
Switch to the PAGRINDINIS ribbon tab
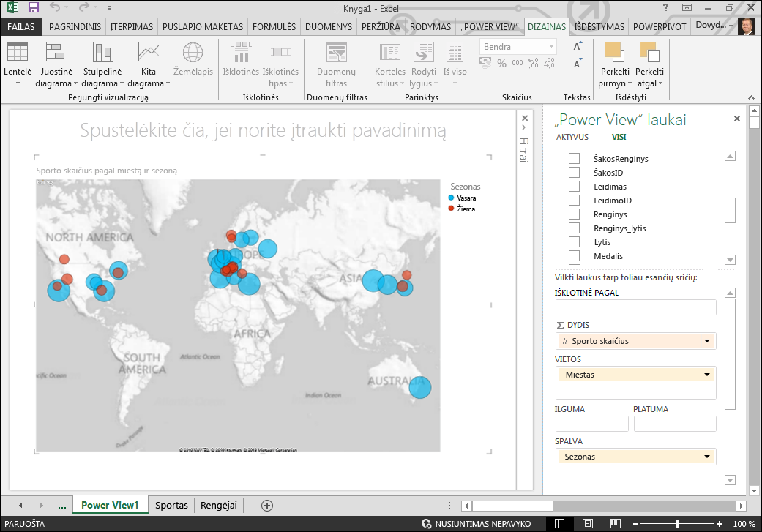(75, 27)
